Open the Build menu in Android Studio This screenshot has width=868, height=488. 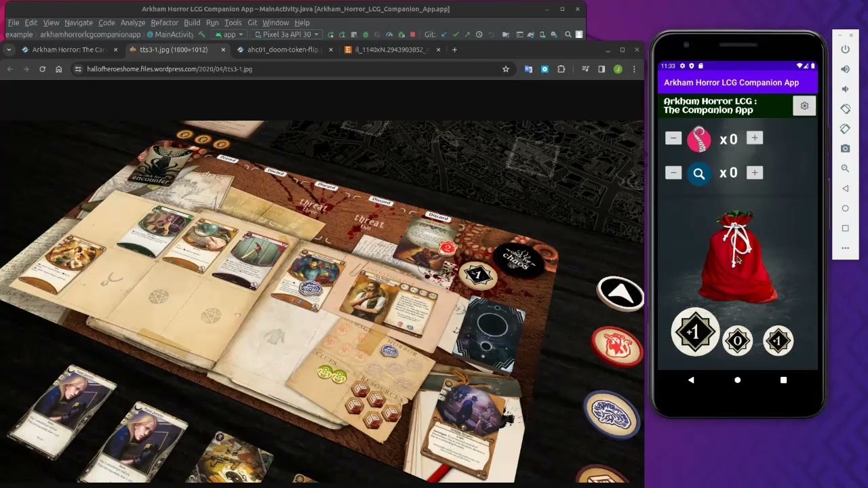coord(192,22)
